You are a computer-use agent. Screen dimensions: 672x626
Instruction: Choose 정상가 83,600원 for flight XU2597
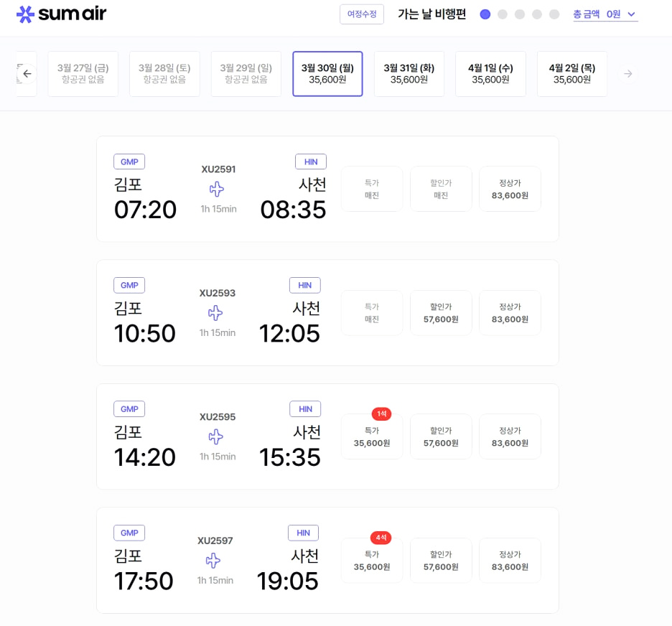click(x=510, y=561)
